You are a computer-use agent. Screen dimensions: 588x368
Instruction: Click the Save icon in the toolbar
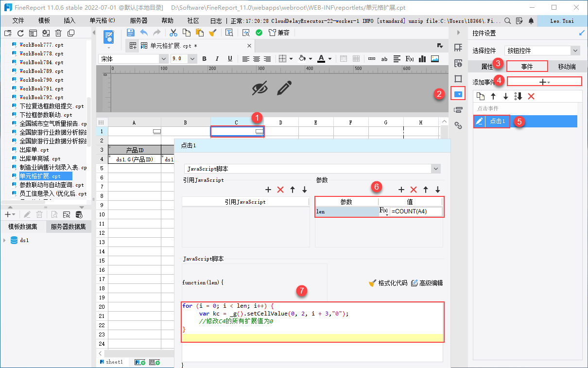pyautogui.click(x=130, y=33)
